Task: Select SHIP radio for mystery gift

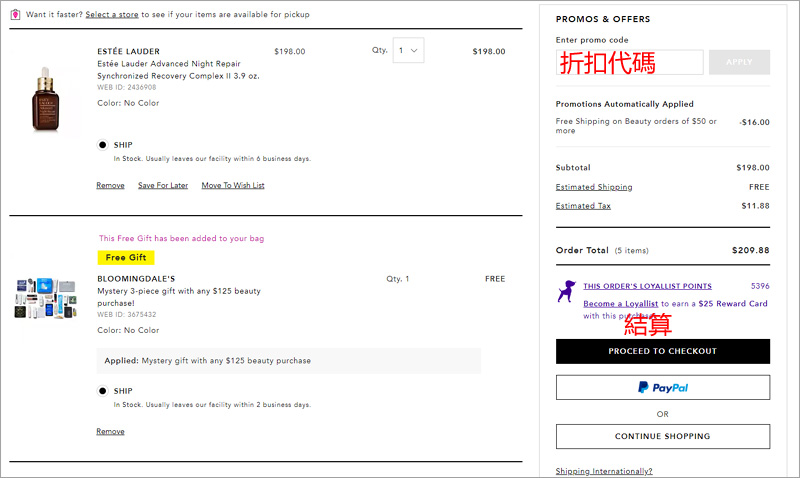Action: (x=103, y=391)
